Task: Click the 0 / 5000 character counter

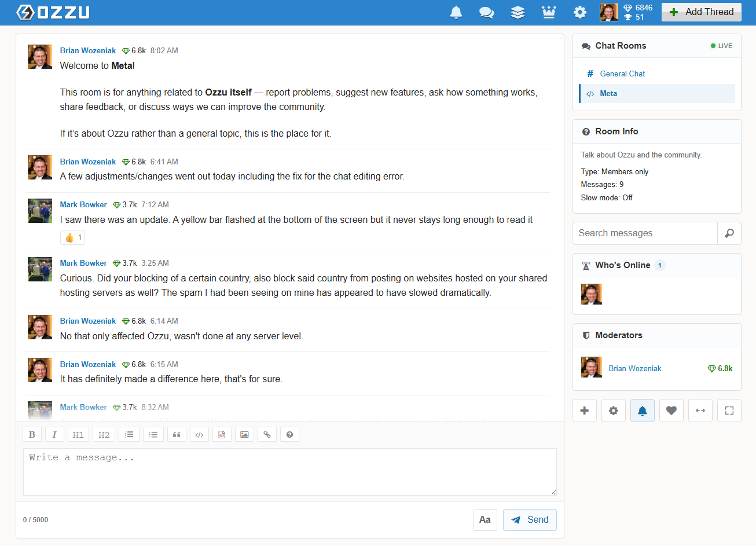Action: [x=35, y=520]
